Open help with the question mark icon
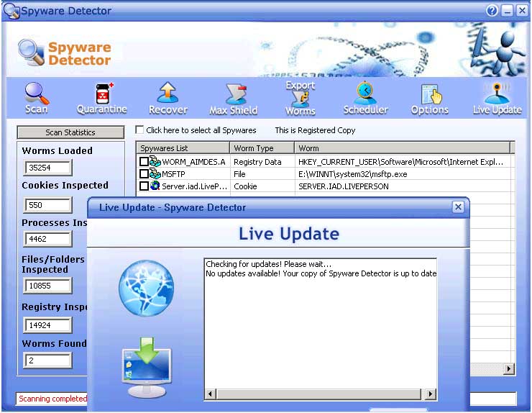Image resolution: width=532 pixels, height=413 pixels. 491,11
